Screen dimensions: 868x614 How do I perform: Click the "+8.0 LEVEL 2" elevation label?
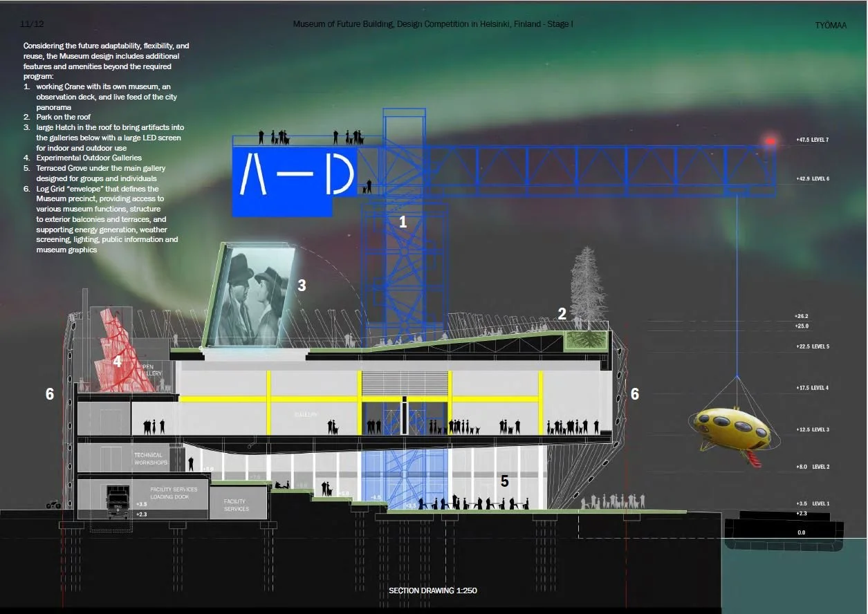tap(813, 467)
